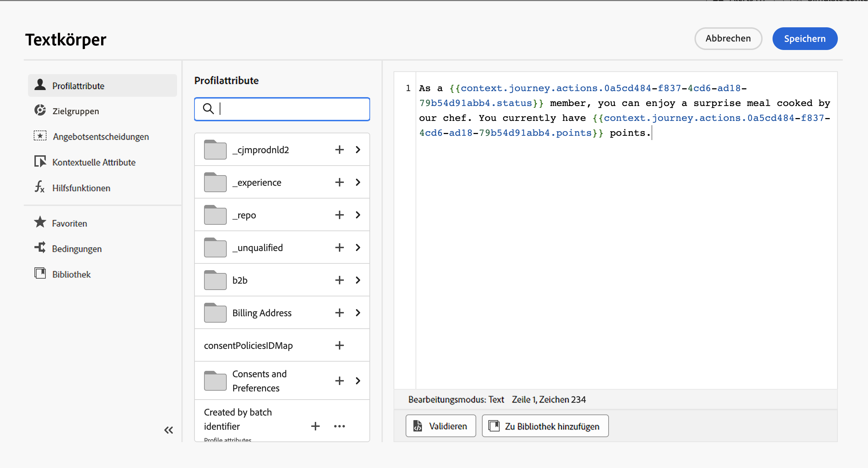Screen dimensions: 868x468
Task: Click plus icon for _unqualified folder
Action: coord(339,247)
